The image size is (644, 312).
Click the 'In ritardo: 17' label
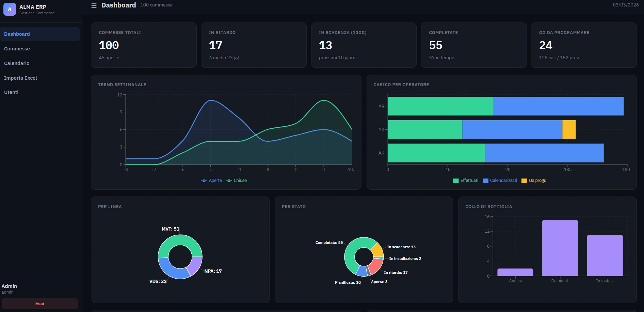click(x=396, y=272)
